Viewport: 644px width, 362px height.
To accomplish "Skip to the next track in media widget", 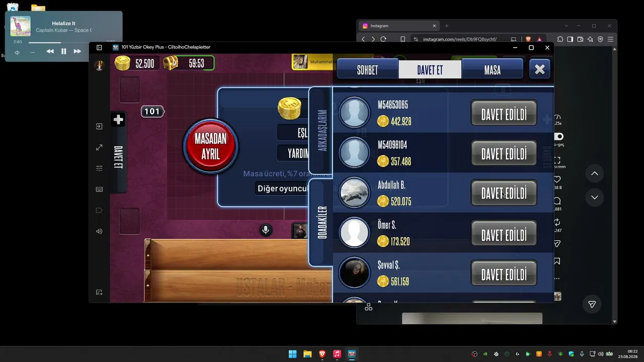I will click(x=77, y=51).
